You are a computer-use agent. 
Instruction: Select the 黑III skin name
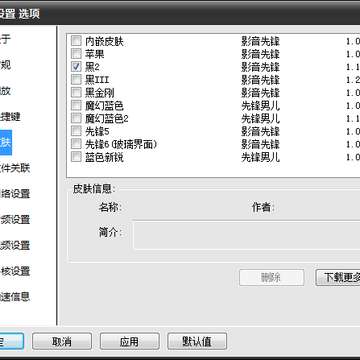(x=97, y=80)
